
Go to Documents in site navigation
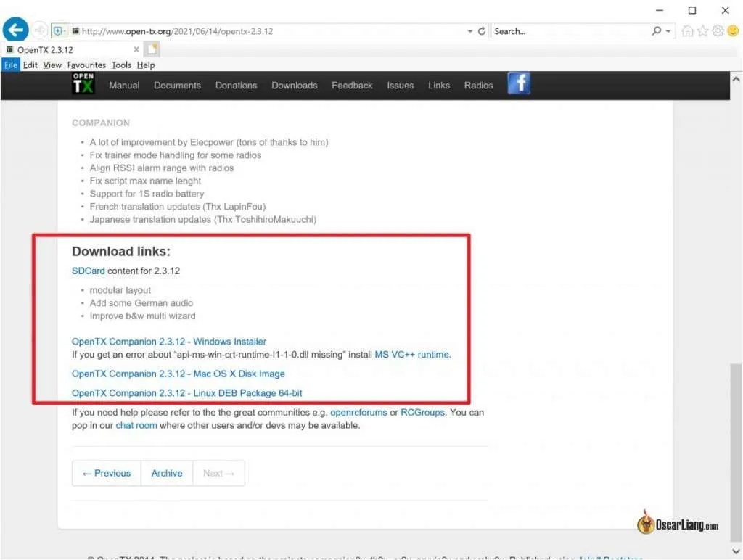pos(177,86)
